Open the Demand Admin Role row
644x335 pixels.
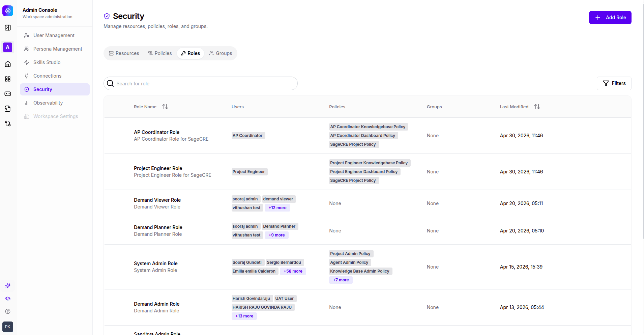(x=368, y=307)
